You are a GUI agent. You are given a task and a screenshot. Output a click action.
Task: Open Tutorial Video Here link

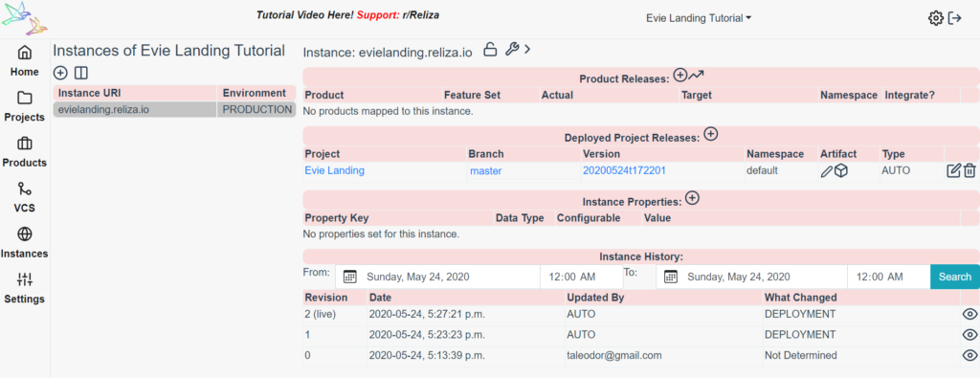pyautogui.click(x=304, y=15)
